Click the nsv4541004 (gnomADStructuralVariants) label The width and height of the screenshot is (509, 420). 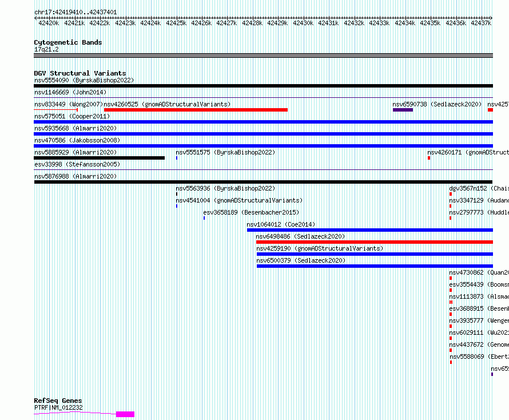click(x=239, y=200)
